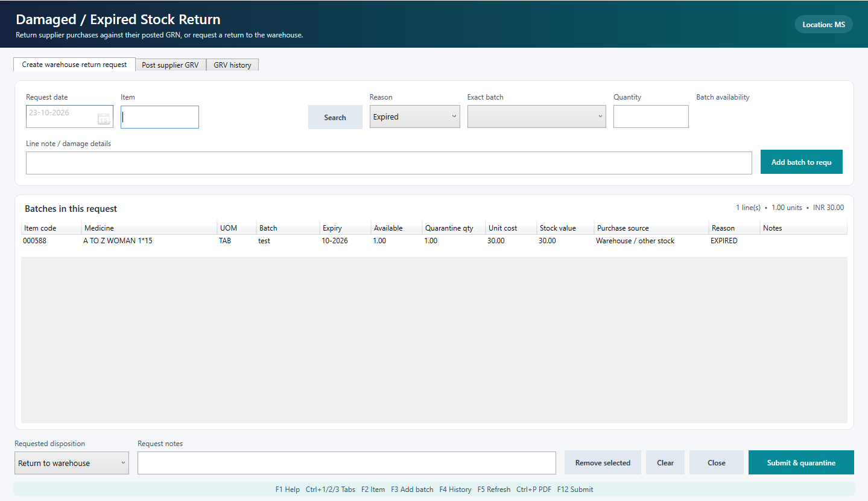Open Requested disposition dropdown
This screenshot has height=501, width=868.
click(72, 463)
